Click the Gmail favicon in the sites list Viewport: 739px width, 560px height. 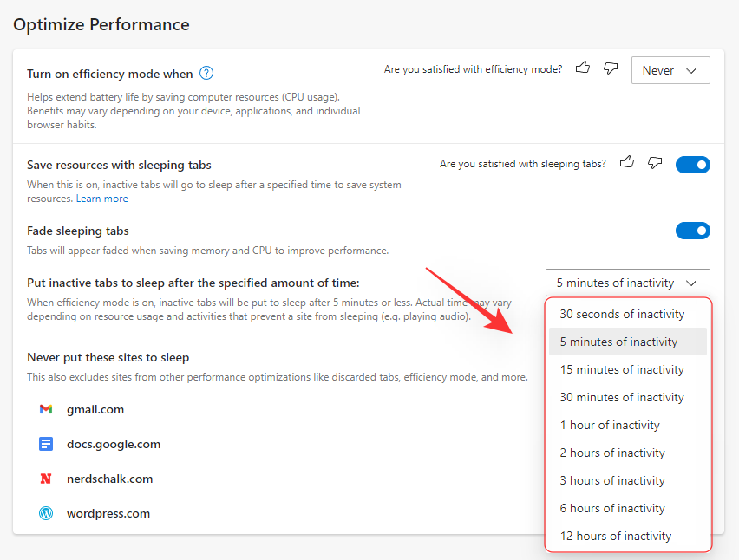tap(45, 409)
